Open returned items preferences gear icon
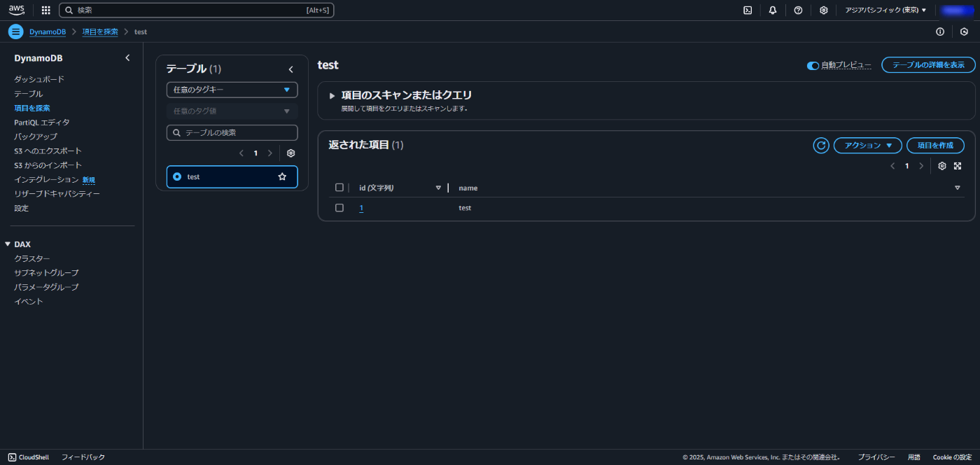Image resolution: width=980 pixels, height=465 pixels. [x=942, y=166]
